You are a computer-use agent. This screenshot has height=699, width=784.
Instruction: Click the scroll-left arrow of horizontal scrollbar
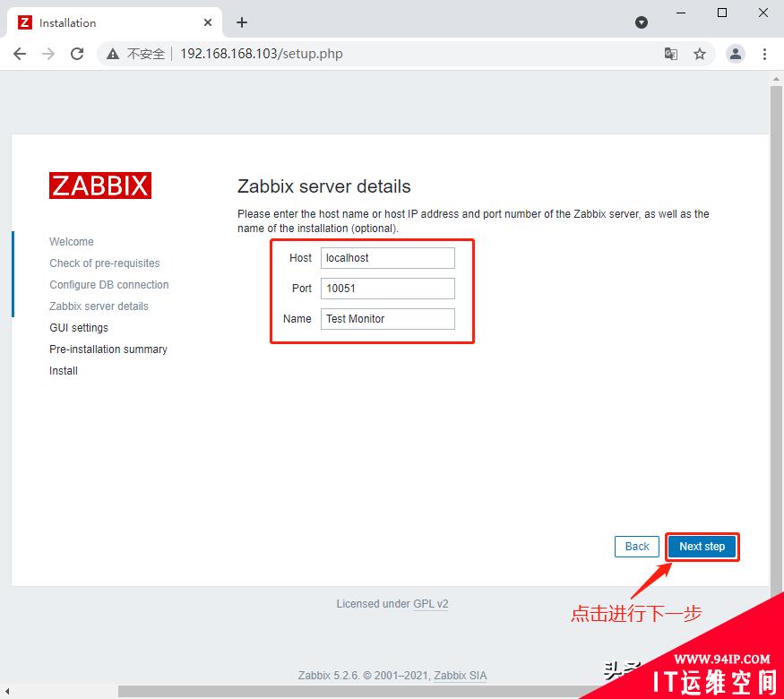pyautogui.click(x=7, y=692)
